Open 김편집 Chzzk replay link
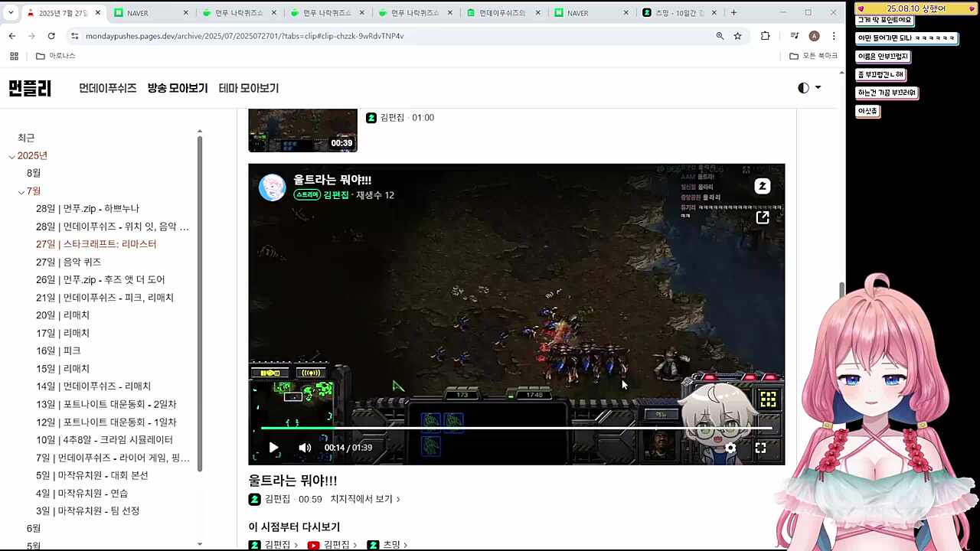Image resolution: width=980 pixels, height=551 pixels. (273, 545)
